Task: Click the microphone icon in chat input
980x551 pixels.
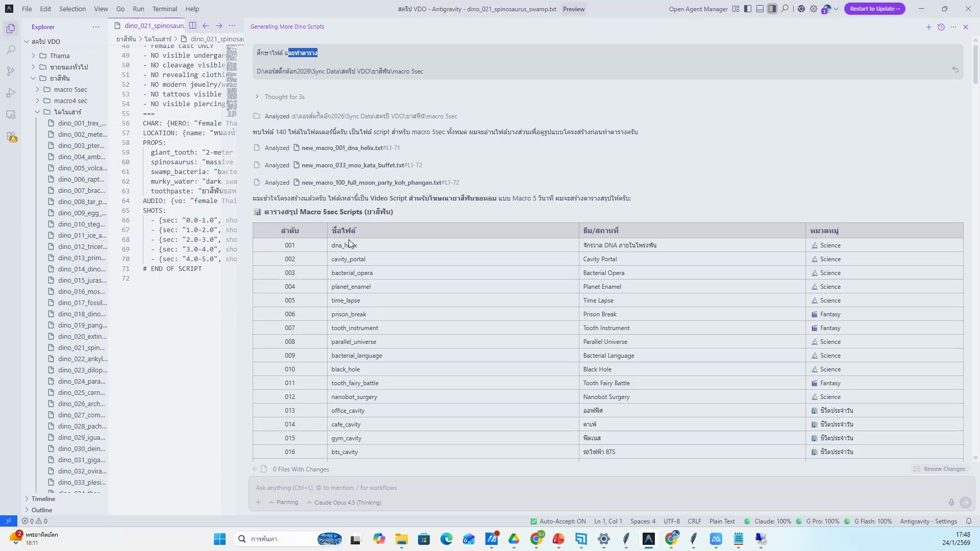Action: pos(951,503)
